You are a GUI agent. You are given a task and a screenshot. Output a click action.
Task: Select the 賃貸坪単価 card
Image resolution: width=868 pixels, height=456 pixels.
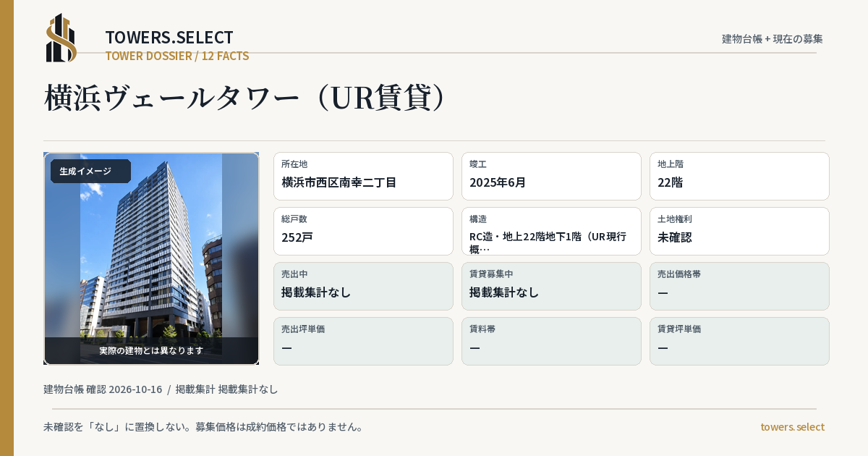739,341
